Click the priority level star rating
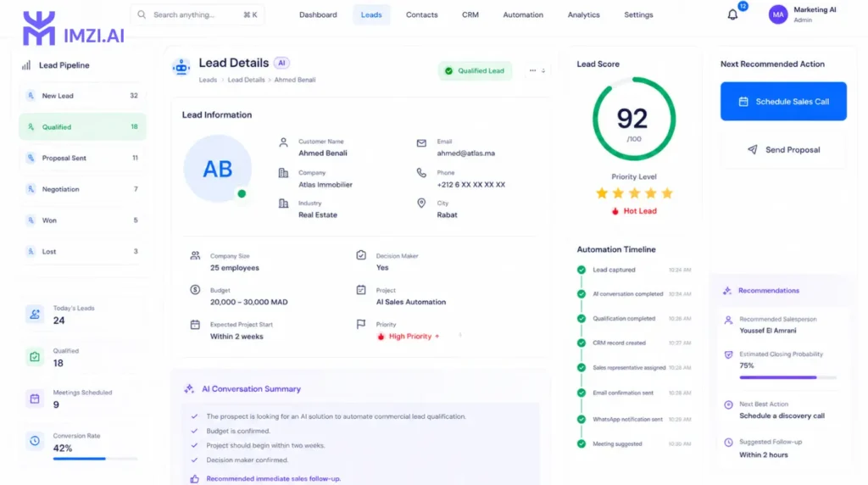The image size is (868, 485). click(634, 193)
